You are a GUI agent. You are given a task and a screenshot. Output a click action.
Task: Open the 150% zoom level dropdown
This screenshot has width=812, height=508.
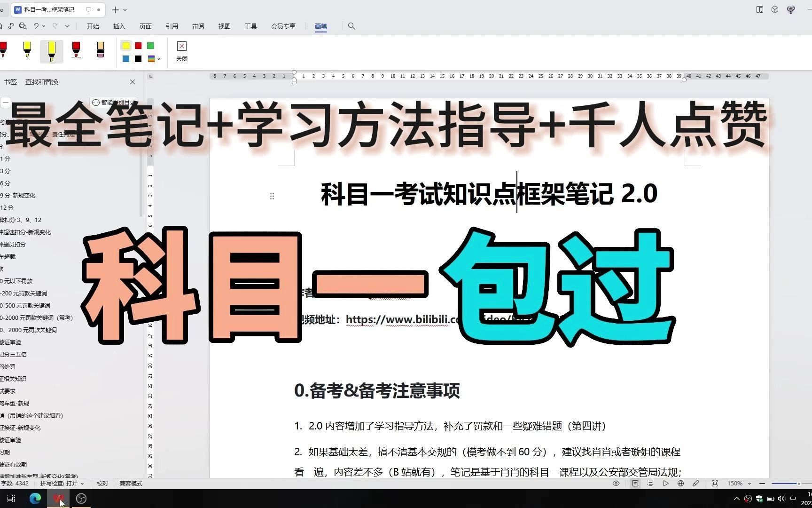tap(739, 483)
